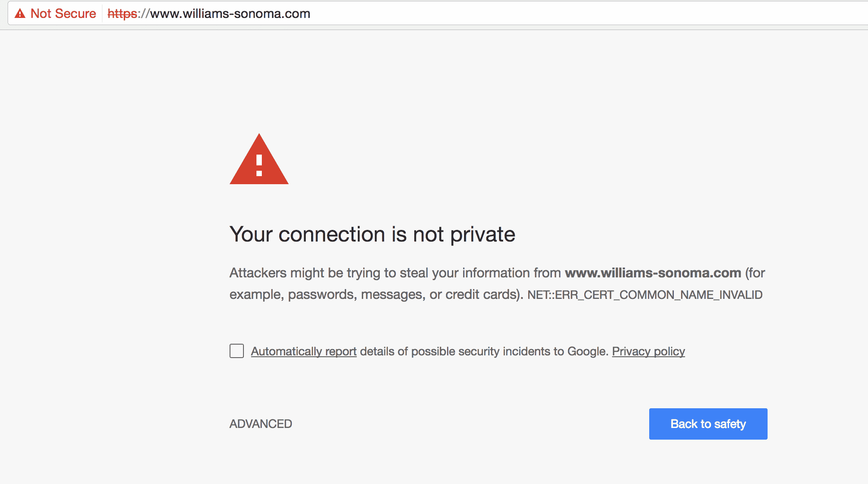Open the Privacy policy link

pos(648,351)
